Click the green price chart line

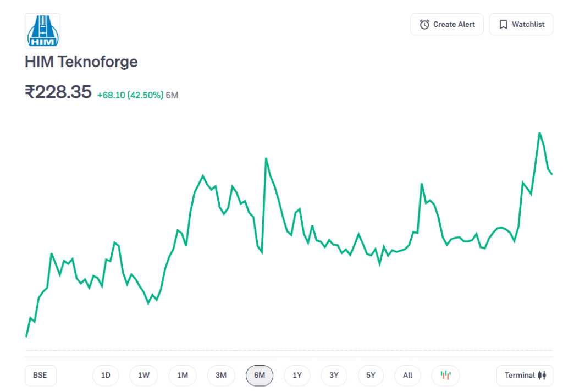(x=267, y=159)
